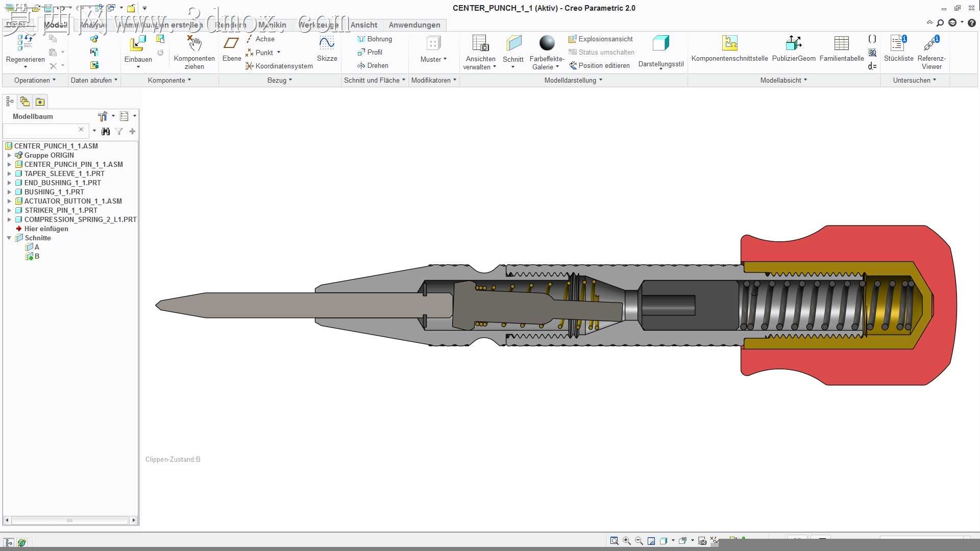
Task: Switch to the Ansicht tab
Action: (364, 25)
